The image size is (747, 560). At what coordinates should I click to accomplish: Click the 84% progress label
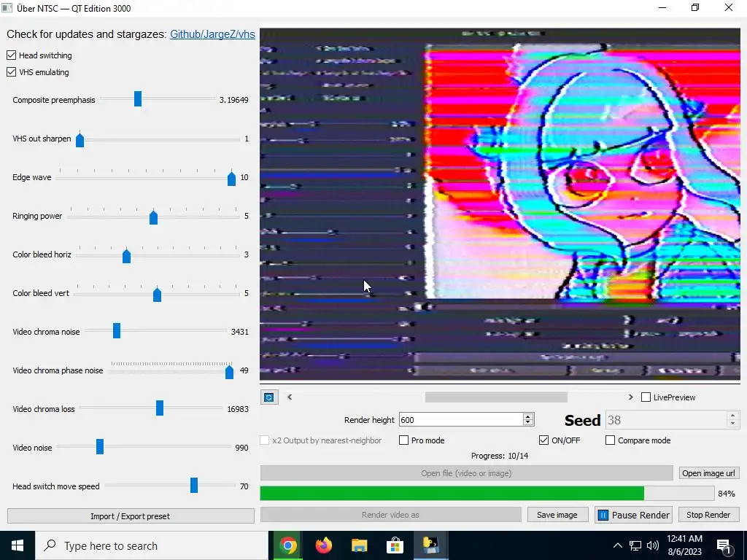(727, 494)
